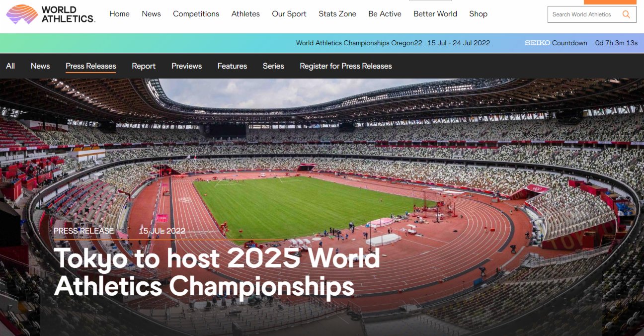Select the Features tab

[x=232, y=66]
